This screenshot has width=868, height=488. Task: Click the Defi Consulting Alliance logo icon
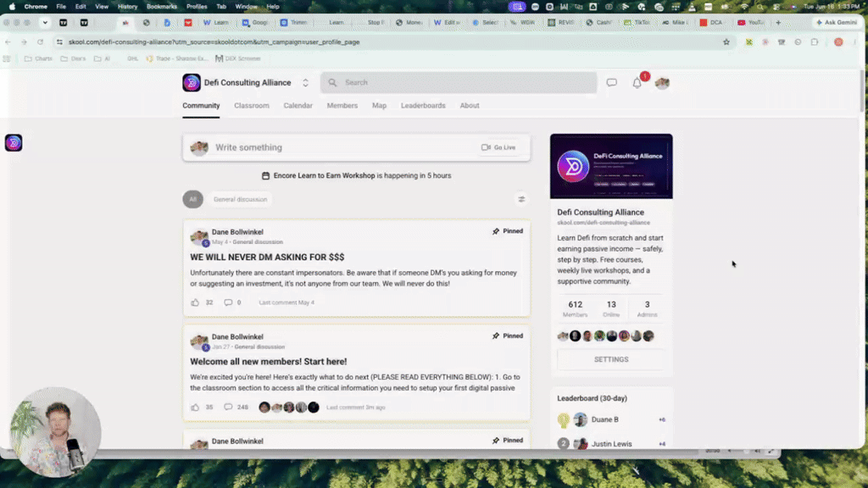(192, 82)
